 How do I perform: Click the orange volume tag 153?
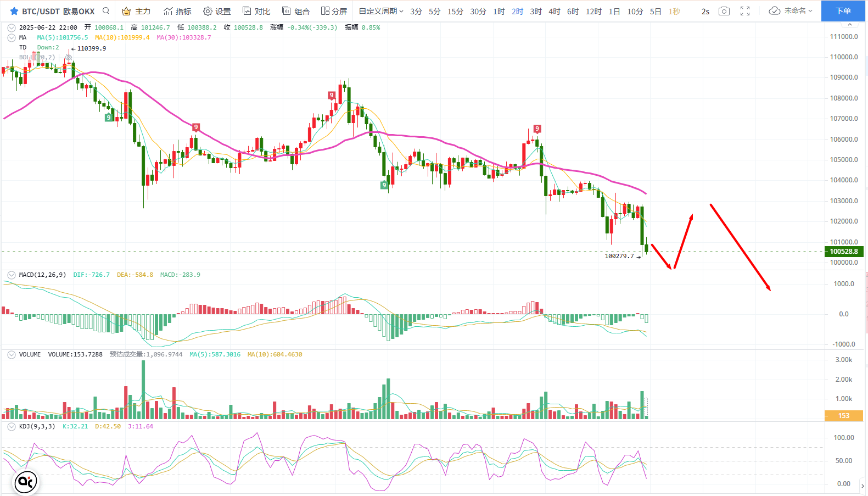[844, 416]
